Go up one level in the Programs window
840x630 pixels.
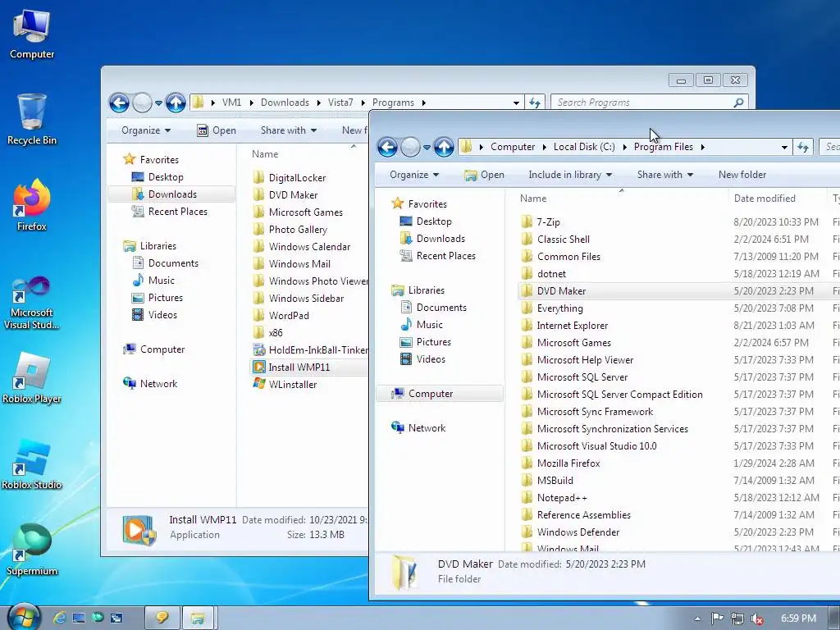pyautogui.click(x=176, y=103)
